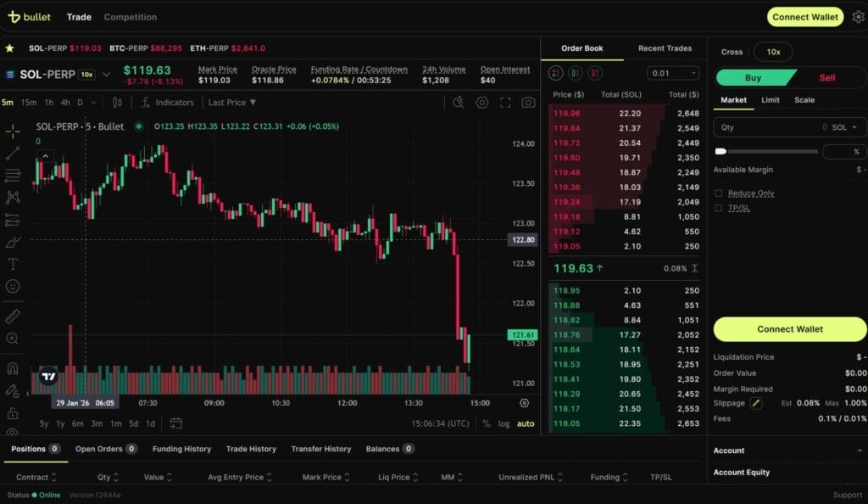
Task: Click the top Connect Wallet button
Action: coord(804,17)
